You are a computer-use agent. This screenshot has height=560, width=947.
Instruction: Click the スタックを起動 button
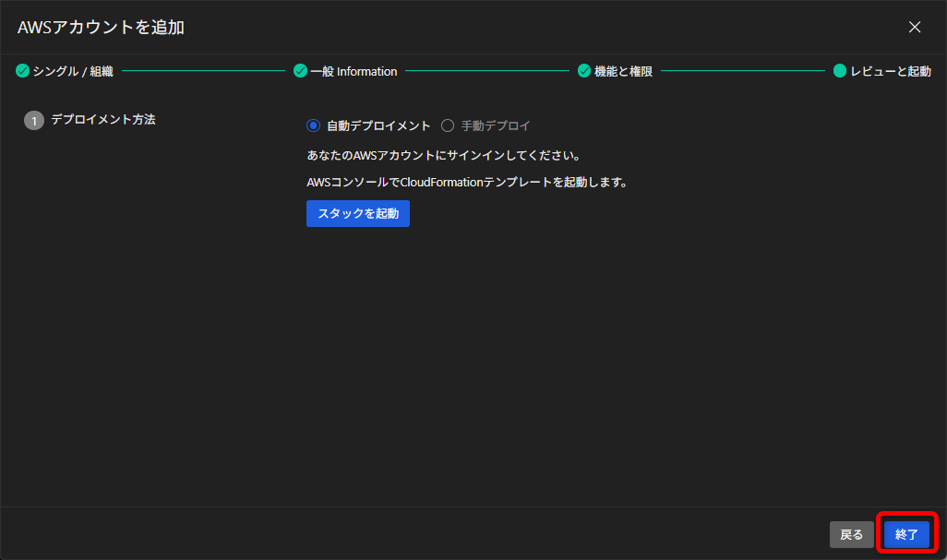coord(358,214)
